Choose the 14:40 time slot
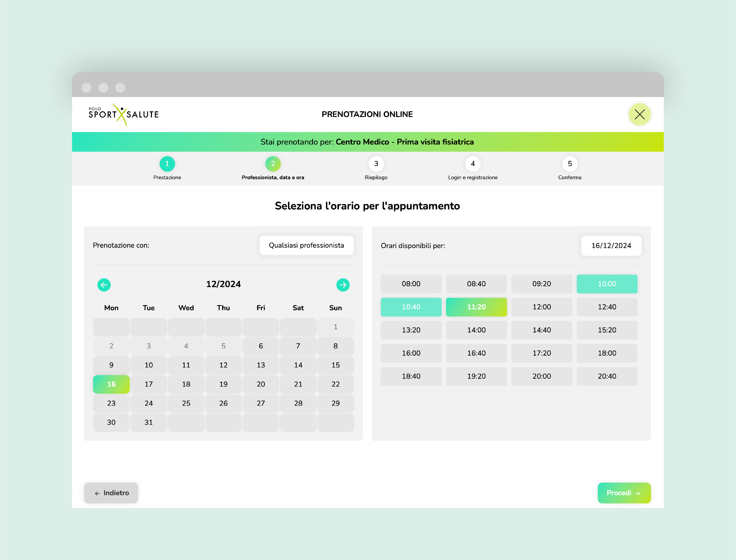The image size is (736, 560). [x=542, y=330]
